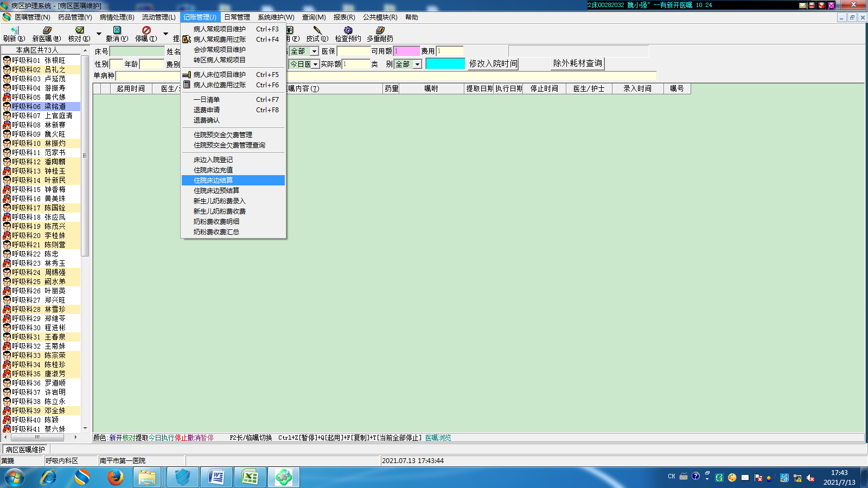Screen dimensions: 868x488
Task: Click the pink 可用额 field
Action: pos(406,51)
